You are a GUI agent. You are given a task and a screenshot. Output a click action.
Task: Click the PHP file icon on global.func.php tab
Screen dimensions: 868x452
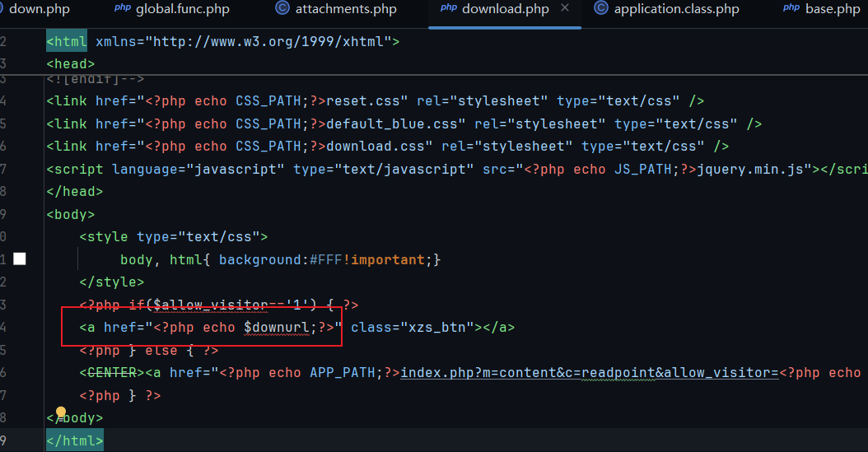tap(123, 9)
